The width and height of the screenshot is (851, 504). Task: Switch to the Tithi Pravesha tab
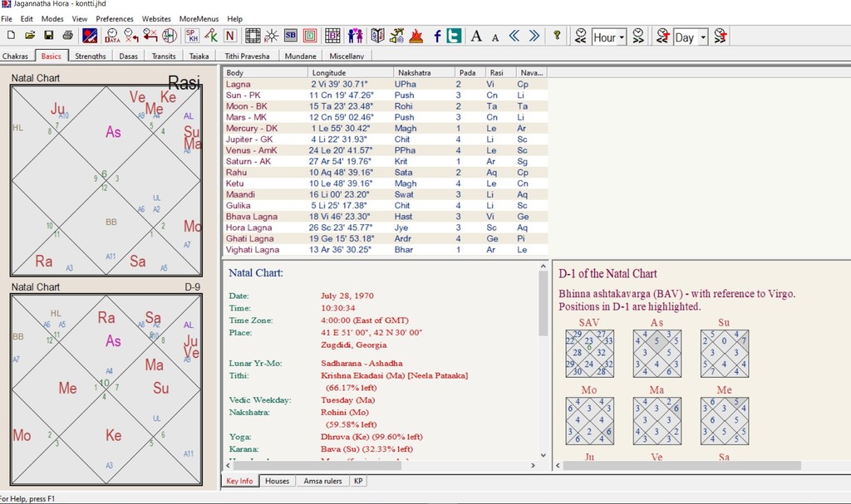click(247, 56)
